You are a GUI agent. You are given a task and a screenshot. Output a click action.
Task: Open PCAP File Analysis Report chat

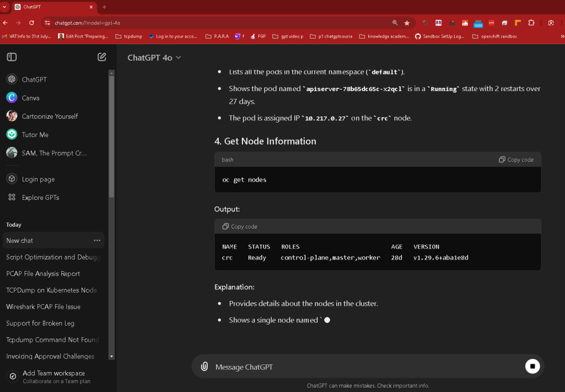pos(54,273)
